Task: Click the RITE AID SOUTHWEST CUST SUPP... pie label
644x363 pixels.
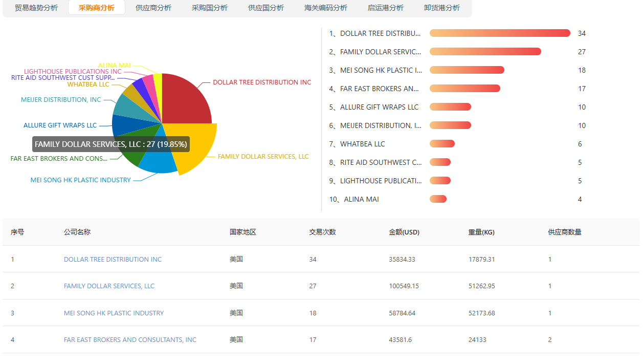Action: (x=63, y=78)
